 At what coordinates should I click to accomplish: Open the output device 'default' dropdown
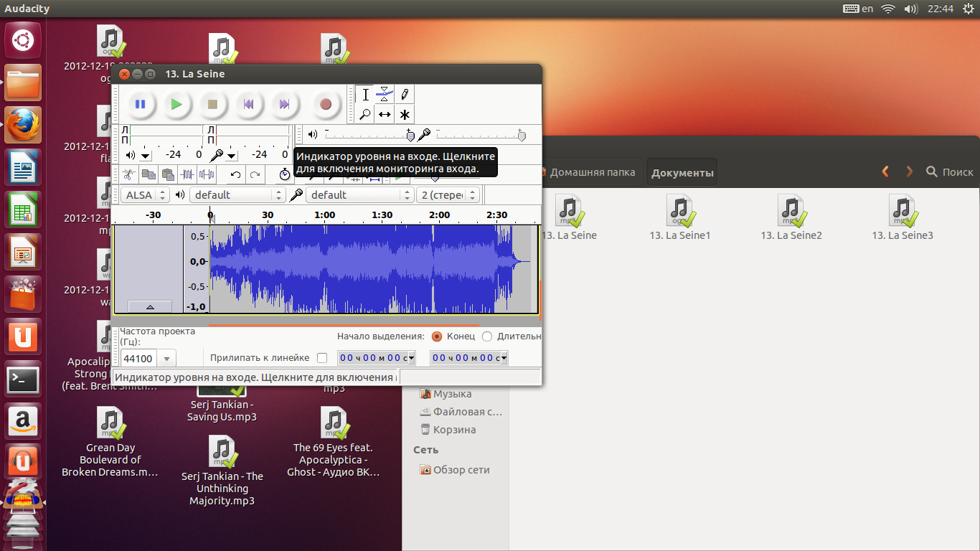click(237, 195)
